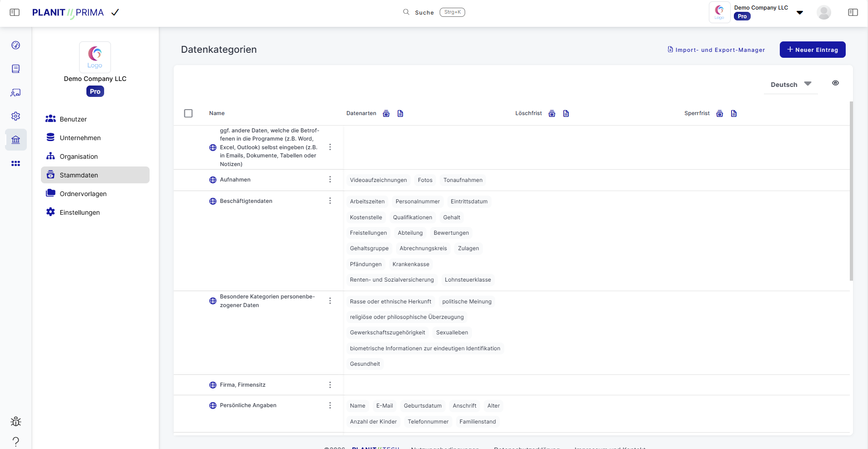
Task: Click the table's vertical scrollbar
Action: 851,191
